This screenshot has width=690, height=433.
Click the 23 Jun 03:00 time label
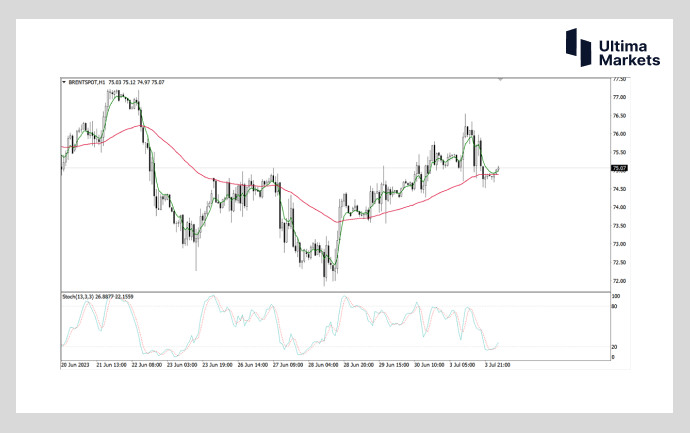(x=182, y=365)
